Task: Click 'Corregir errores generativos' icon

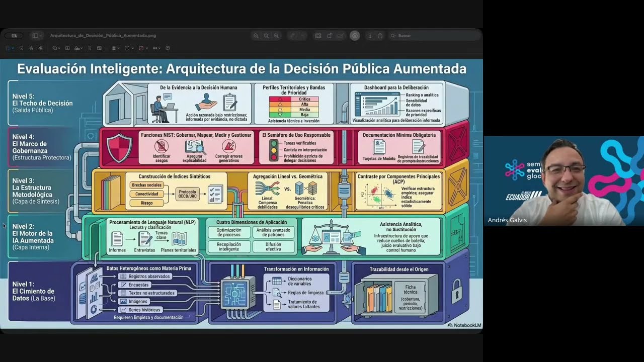Action: tap(229, 147)
